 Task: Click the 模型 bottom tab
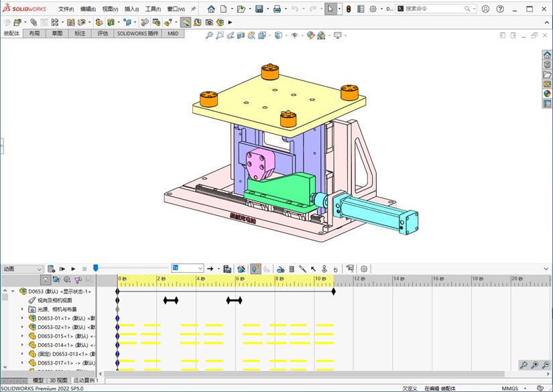(x=38, y=380)
